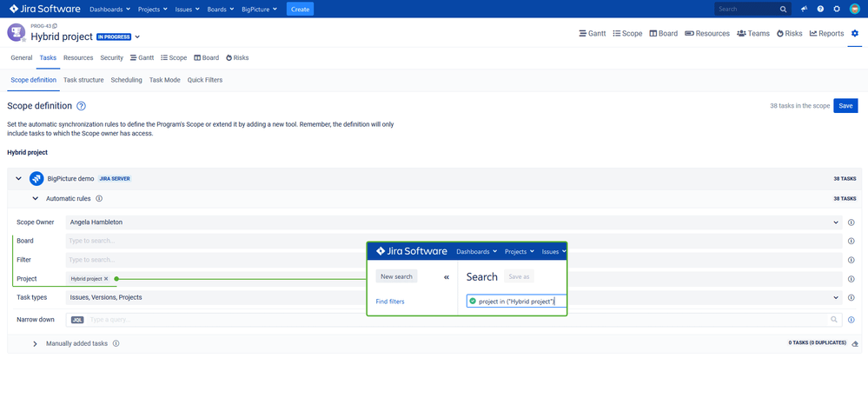
Task: Click the Jira Software logo in top bar
Action: coord(45,9)
